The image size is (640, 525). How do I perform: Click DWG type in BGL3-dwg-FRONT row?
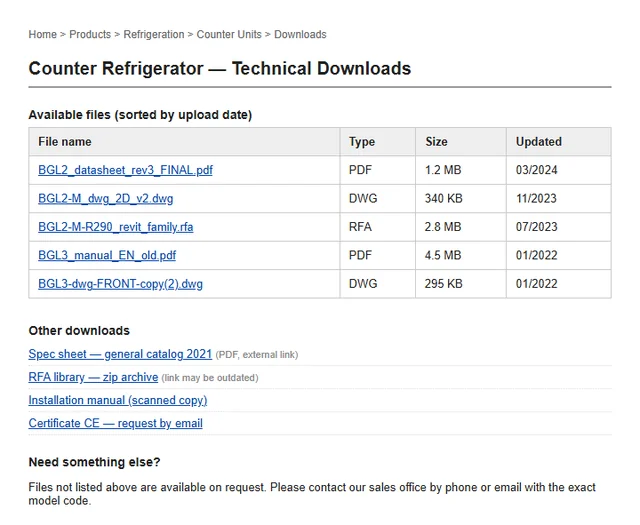pyautogui.click(x=378, y=284)
